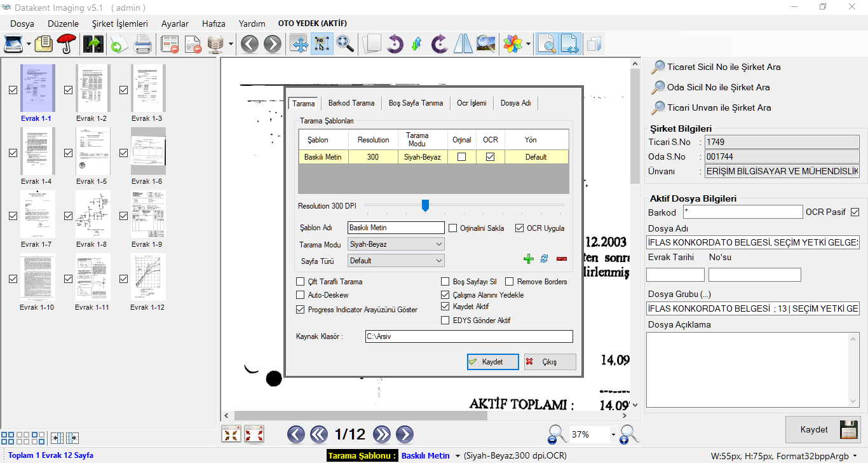Switch to the Barkod Tarama tab

(351, 103)
